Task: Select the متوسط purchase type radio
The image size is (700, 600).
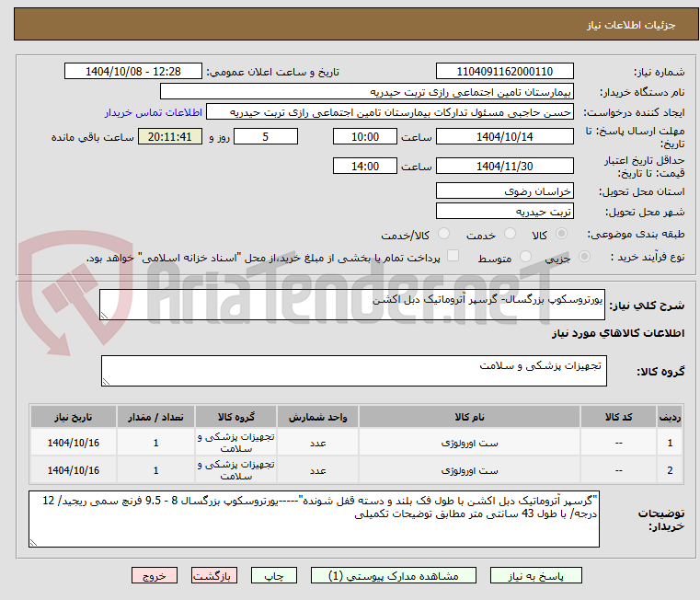Action: point(526,257)
